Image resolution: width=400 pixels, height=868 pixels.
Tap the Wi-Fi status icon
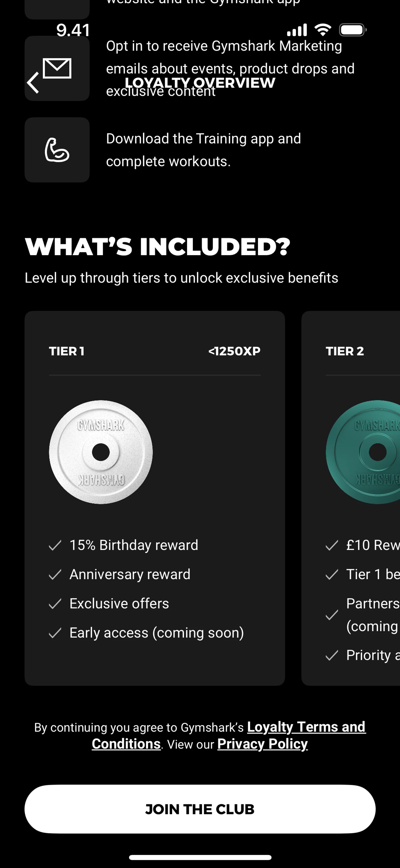coord(322,30)
